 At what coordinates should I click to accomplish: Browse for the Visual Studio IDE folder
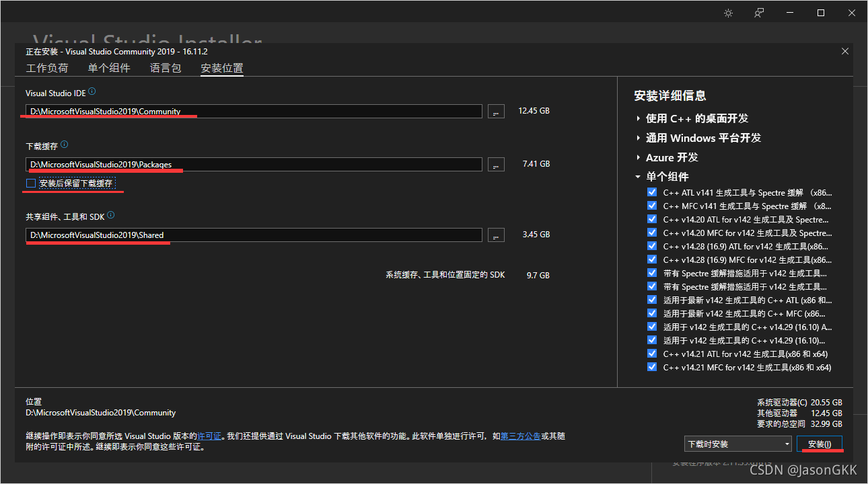tap(496, 112)
